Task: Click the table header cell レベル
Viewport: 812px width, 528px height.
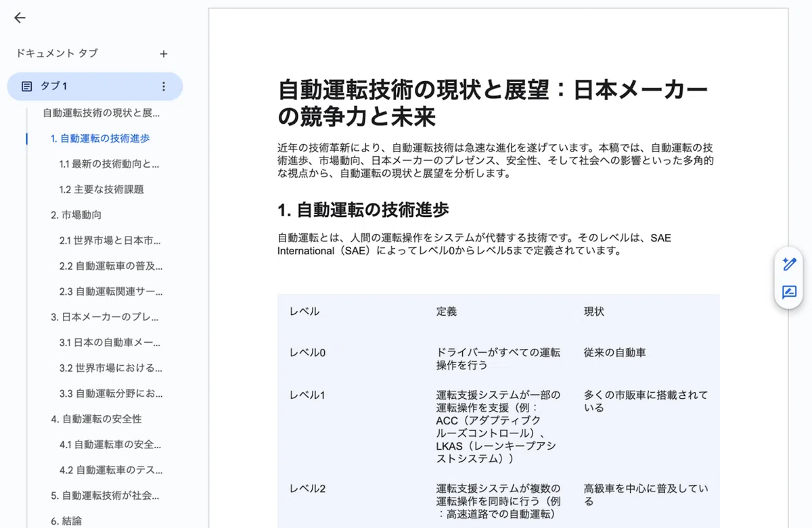Action: pos(304,312)
